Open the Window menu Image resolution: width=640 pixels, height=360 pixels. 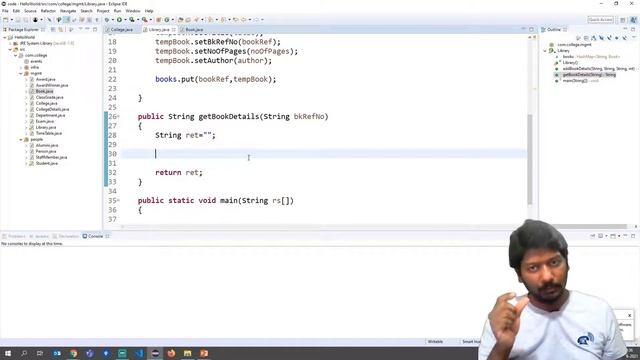(x=133, y=11)
